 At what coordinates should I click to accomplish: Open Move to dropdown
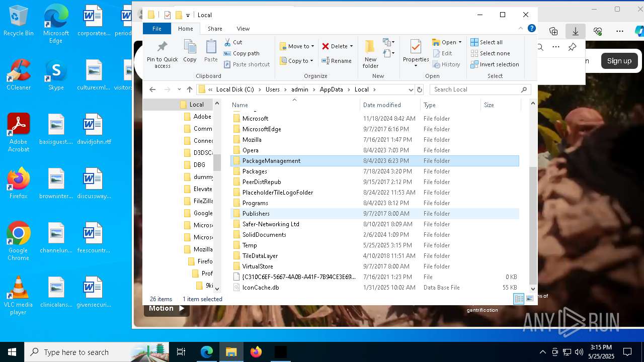tap(297, 46)
